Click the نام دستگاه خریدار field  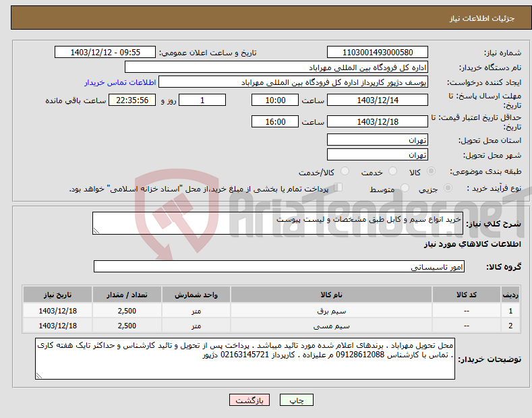[x=276, y=67]
